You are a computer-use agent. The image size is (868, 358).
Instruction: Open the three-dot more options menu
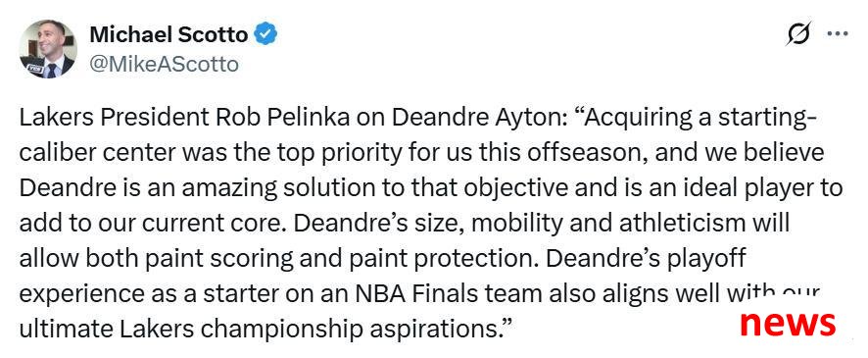[837, 33]
